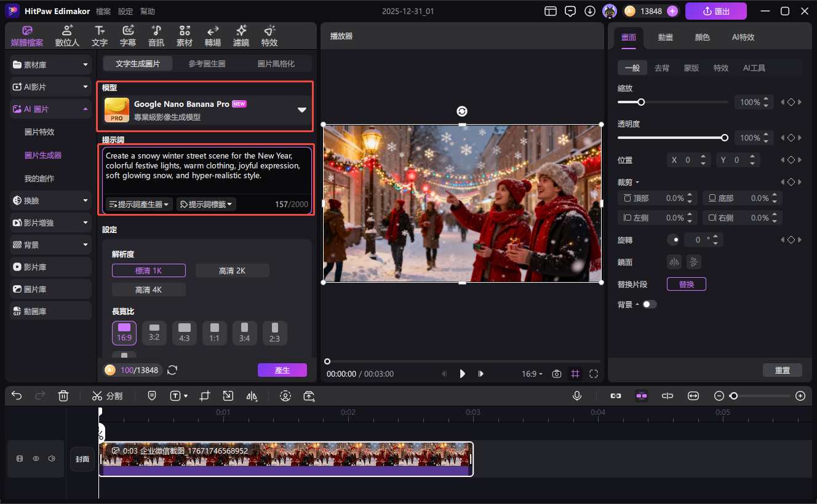Switch to the 參考圖生圖 tab

pyautogui.click(x=207, y=63)
